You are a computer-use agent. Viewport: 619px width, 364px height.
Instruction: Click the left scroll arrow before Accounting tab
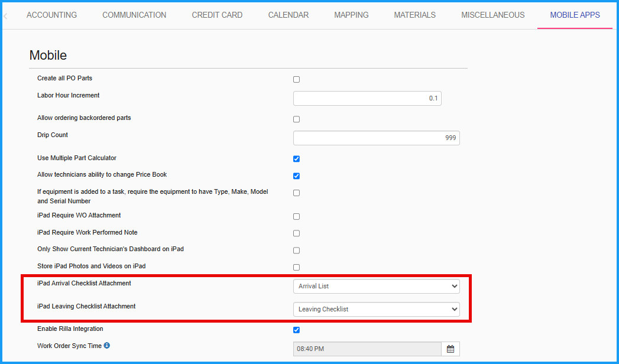6,15
